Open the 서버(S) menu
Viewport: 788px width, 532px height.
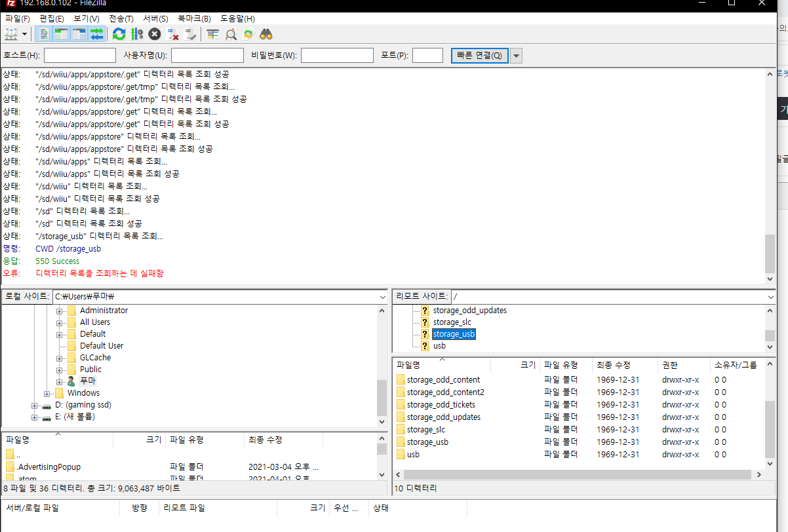tap(155, 18)
